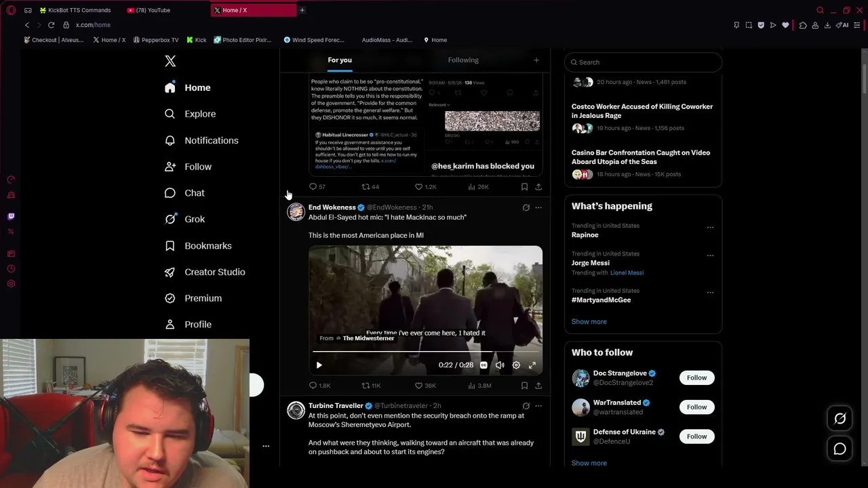Viewport: 868px width, 488px height.
Task: Follow WarTranslated account
Action: coord(696,407)
